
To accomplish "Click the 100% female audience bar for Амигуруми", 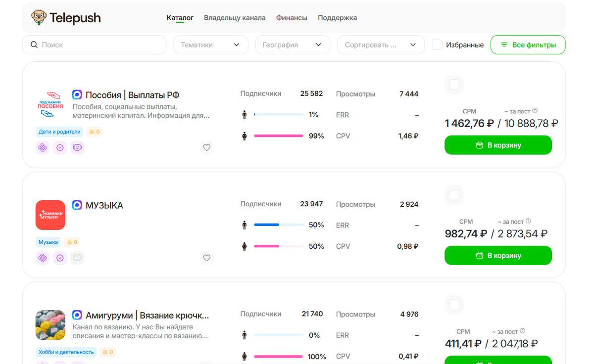I will tap(279, 356).
